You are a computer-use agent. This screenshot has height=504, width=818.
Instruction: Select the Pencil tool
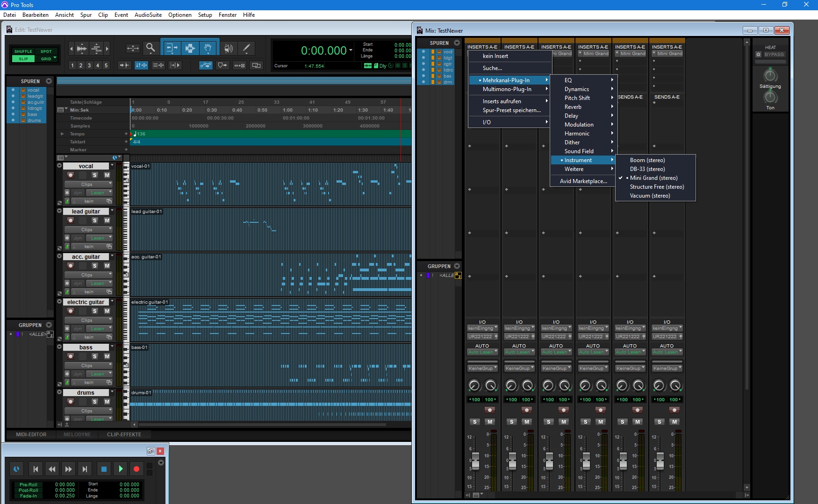(246, 48)
